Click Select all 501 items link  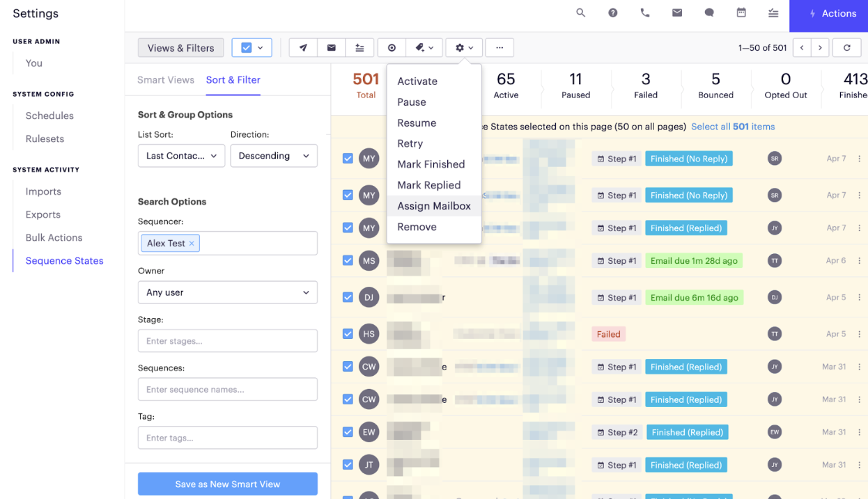(733, 127)
